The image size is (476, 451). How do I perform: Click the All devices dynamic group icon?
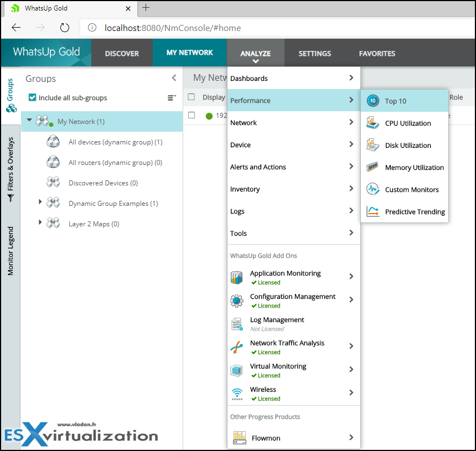pyautogui.click(x=53, y=142)
